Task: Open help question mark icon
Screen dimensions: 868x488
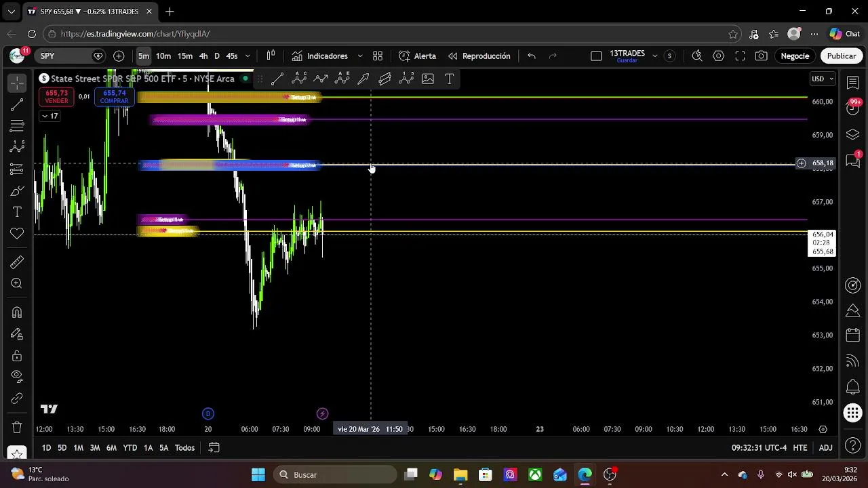Action: [x=853, y=445]
